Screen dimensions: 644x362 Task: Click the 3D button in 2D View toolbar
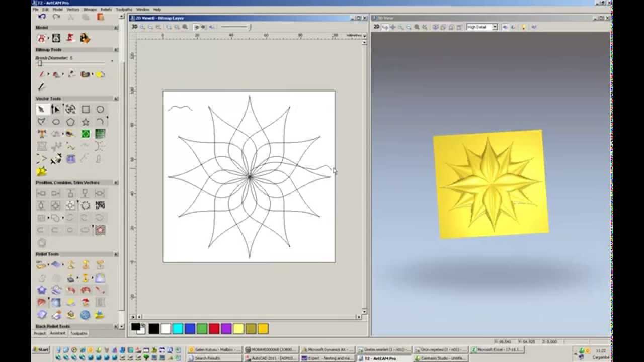(x=135, y=27)
